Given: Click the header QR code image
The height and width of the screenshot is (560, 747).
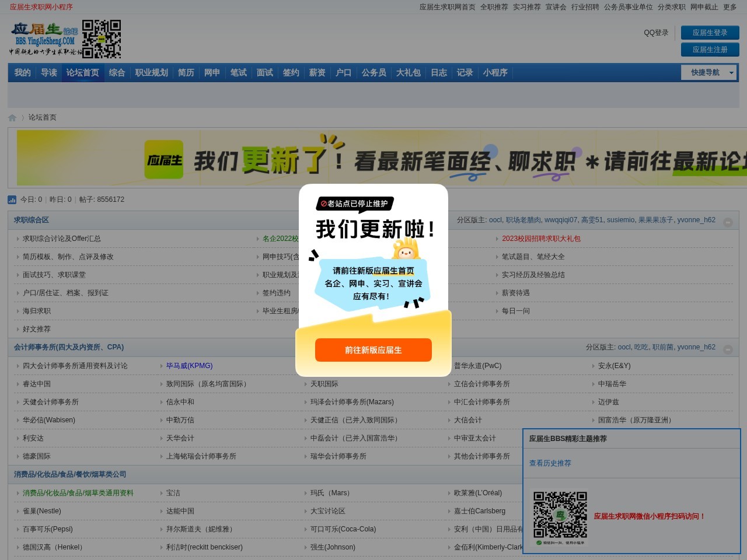Looking at the screenshot, I should point(102,39).
